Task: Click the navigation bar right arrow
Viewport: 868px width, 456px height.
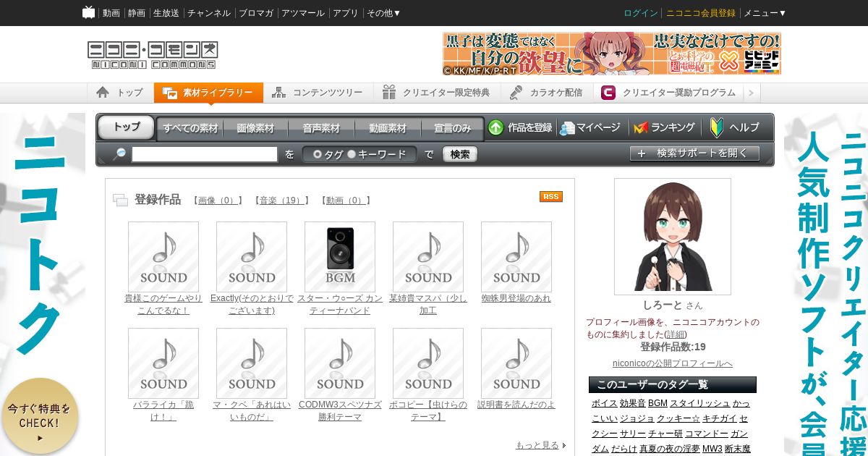Action: point(751,93)
